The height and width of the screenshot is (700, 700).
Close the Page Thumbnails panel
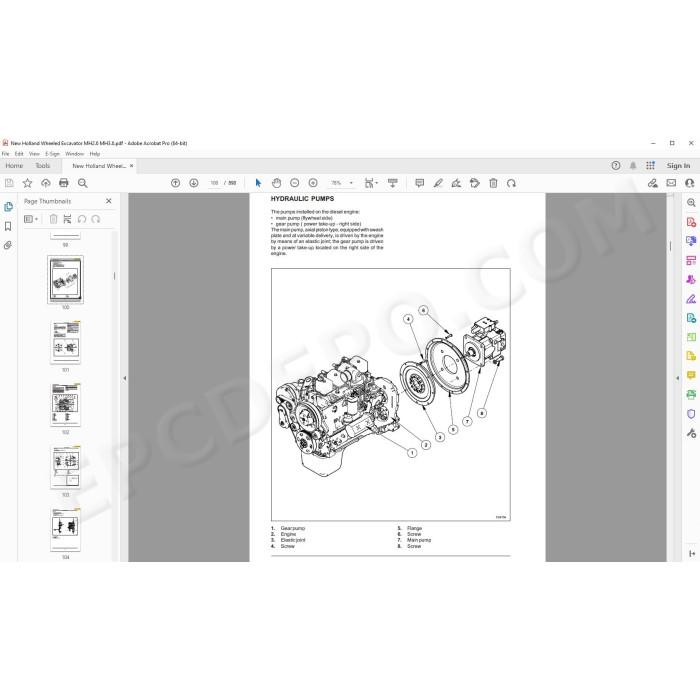click(x=108, y=201)
